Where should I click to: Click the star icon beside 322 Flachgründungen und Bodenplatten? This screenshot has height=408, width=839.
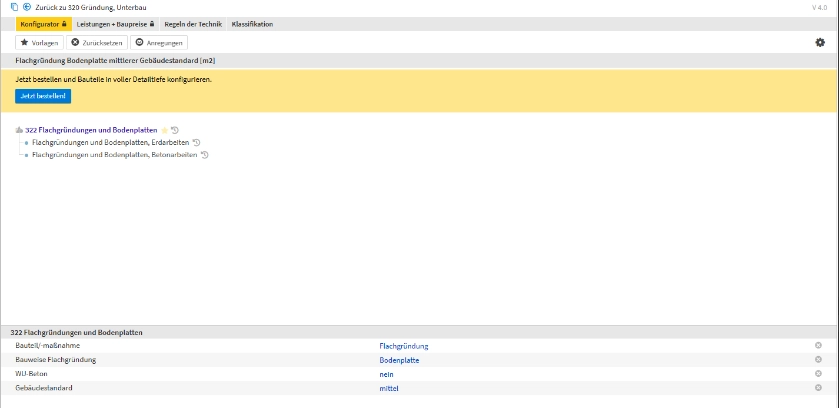coord(165,130)
